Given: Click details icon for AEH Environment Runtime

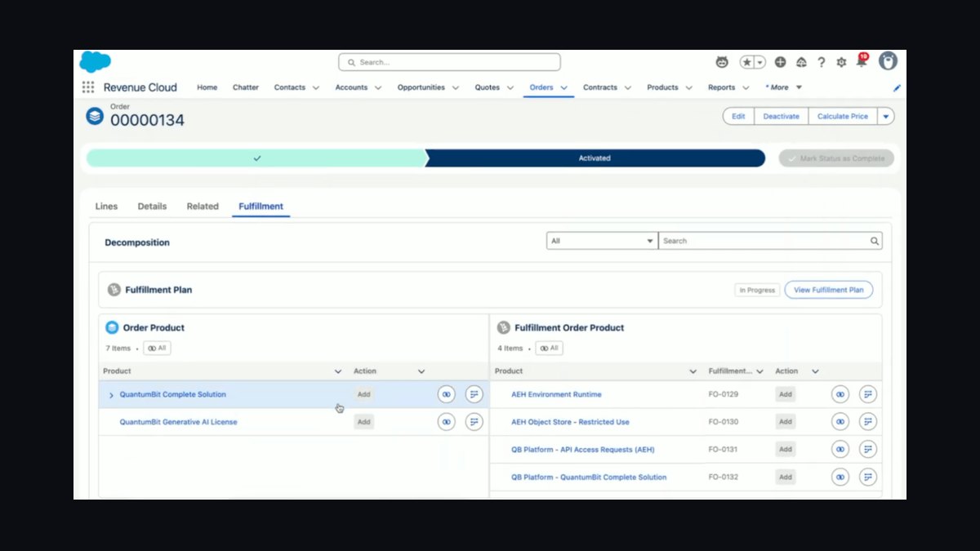Looking at the screenshot, I should click(868, 394).
